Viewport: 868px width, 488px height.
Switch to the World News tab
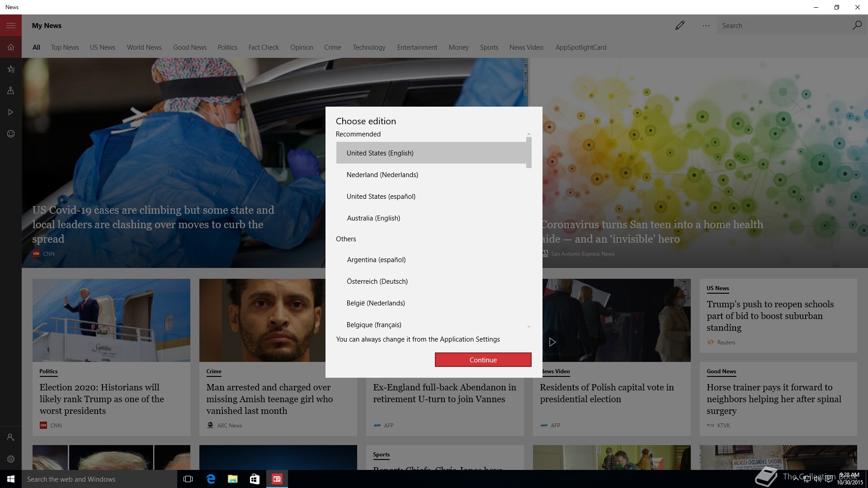(144, 47)
